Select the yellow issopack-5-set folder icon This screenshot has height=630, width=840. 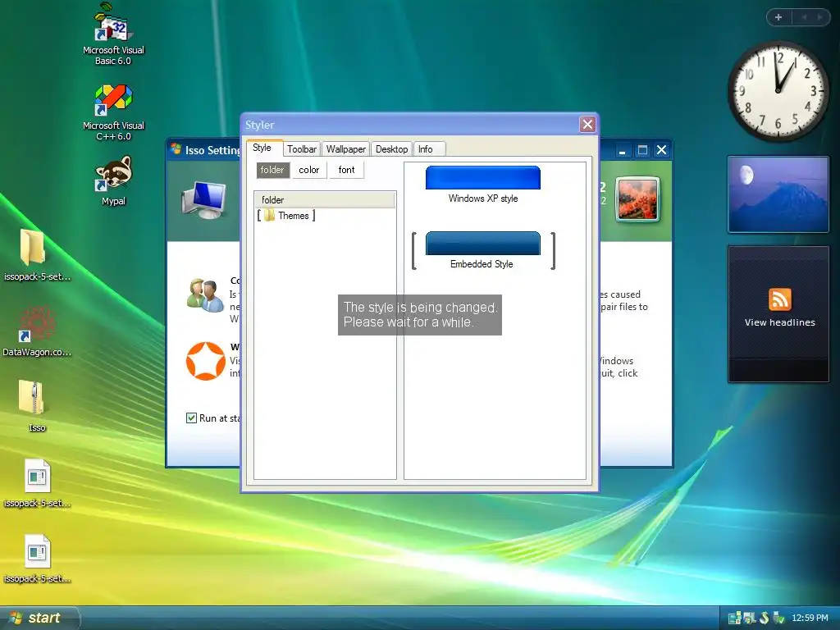pos(32,247)
